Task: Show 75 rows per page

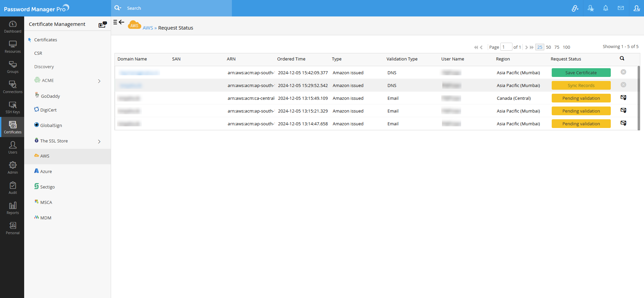Action: click(x=557, y=47)
